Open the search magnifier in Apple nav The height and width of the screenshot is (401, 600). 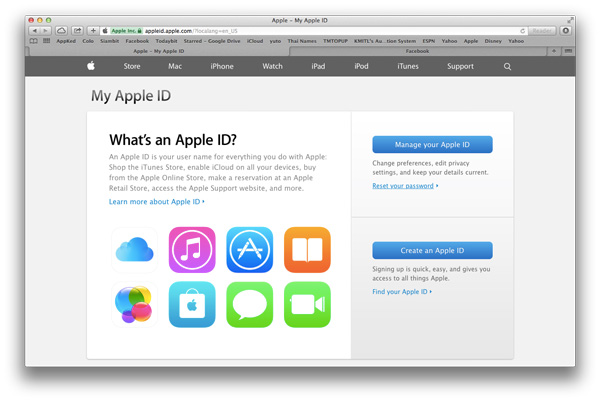507,66
